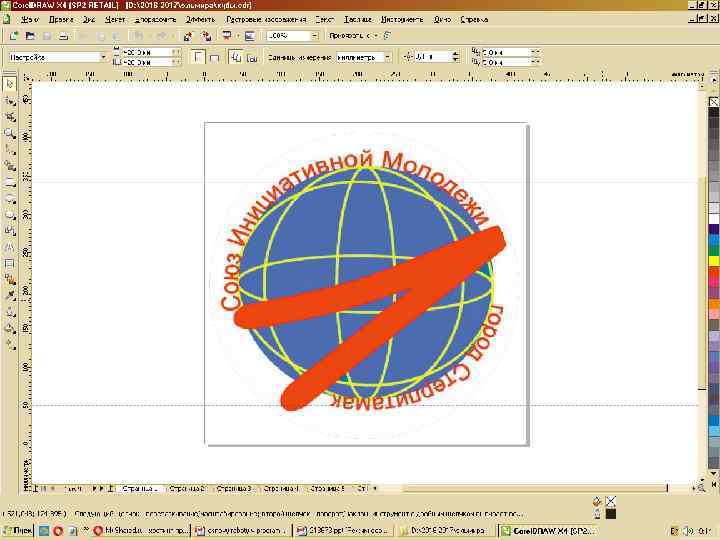The height and width of the screenshot is (540, 720).
Task: Open the application launcher icon
Action: pyautogui.click(x=227, y=36)
